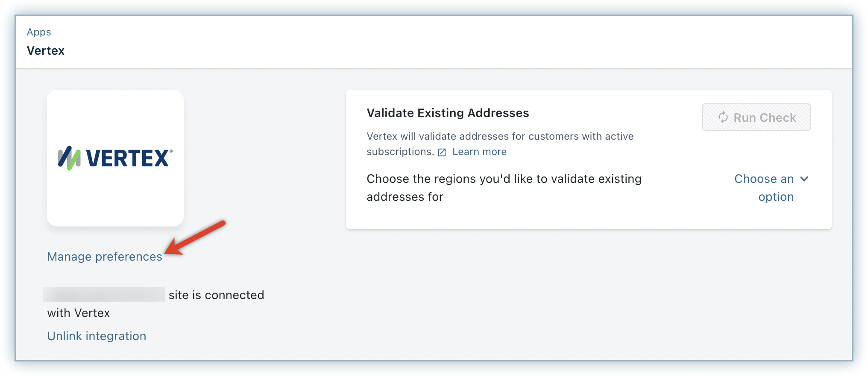
Task: Click Unlink integration
Action: tap(97, 336)
